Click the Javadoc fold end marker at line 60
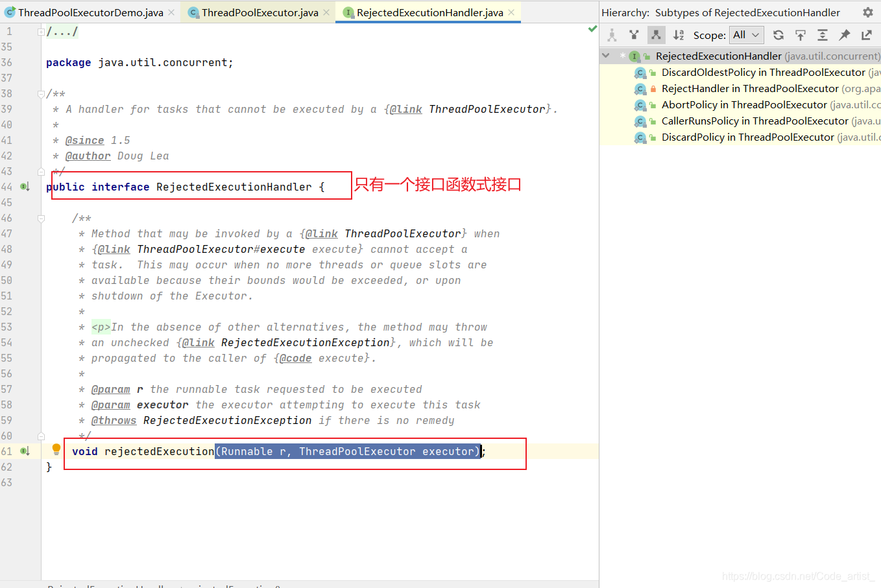This screenshot has height=588, width=881. 41,436
